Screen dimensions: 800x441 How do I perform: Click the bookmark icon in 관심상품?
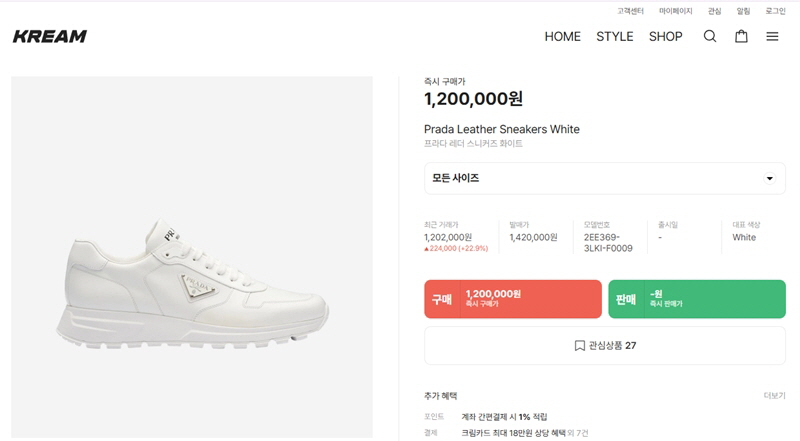coord(579,346)
